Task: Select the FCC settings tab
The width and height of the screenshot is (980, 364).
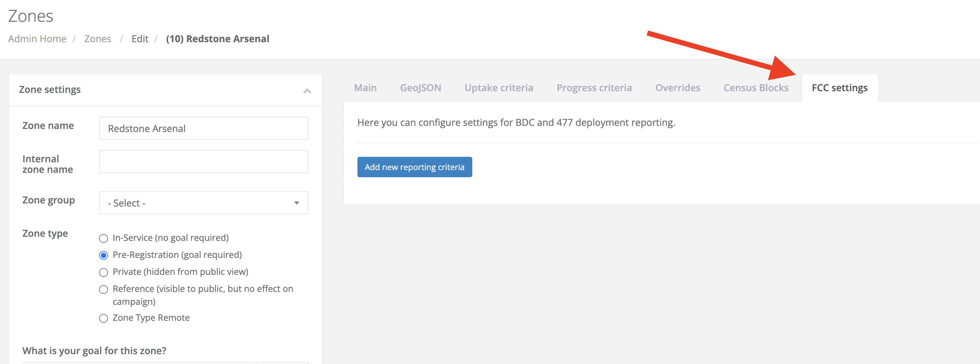Action: coord(839,87)
